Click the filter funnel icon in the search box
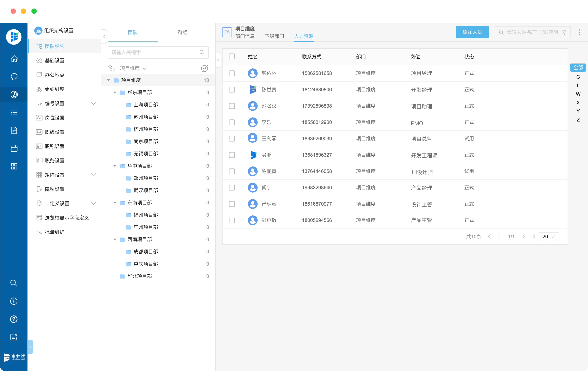Viewport: 588px width, 371px height. tap(564, 32)
